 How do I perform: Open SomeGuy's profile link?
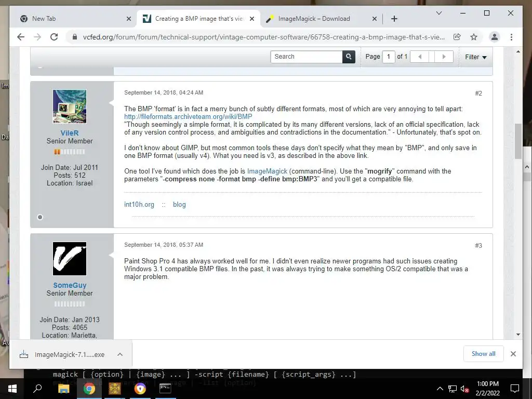pyautogui.click(x=70, y=285)
